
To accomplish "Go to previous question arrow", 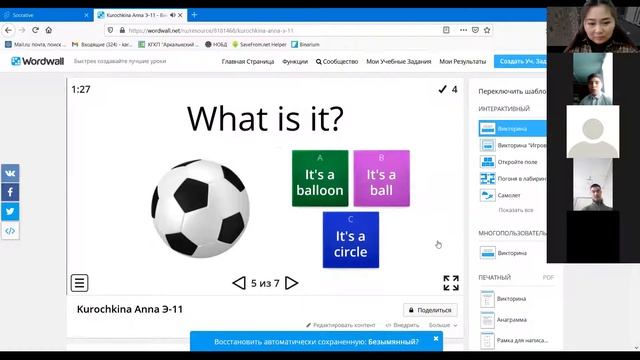I will (239, 283).
